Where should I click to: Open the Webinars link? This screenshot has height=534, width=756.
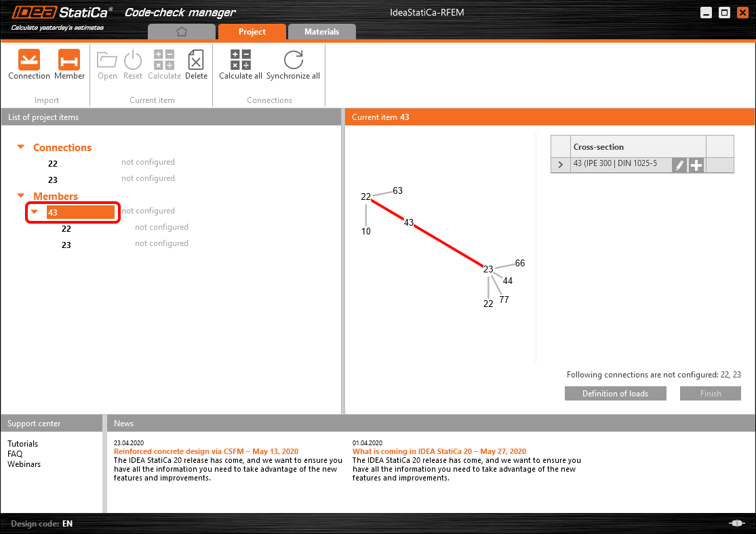[24, 464]
